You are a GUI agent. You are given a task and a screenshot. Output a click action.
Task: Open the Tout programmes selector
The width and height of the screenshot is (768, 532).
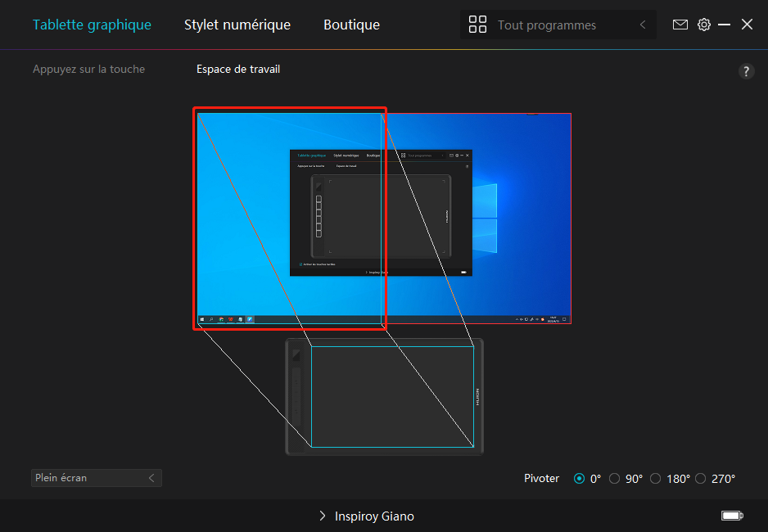click(x=558, y=25)
